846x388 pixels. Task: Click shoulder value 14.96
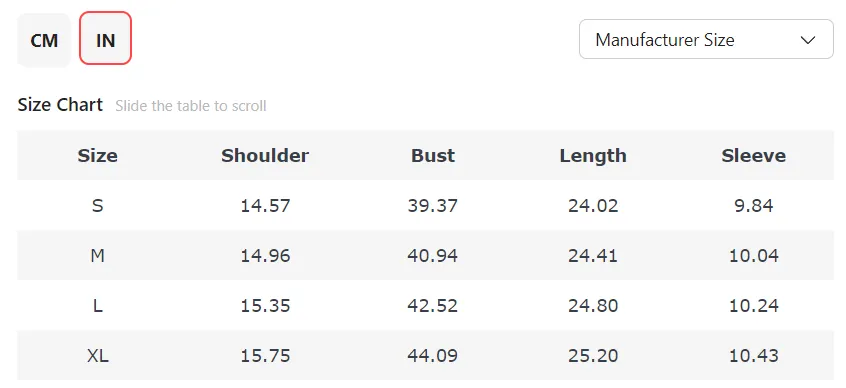pos(265,256)
